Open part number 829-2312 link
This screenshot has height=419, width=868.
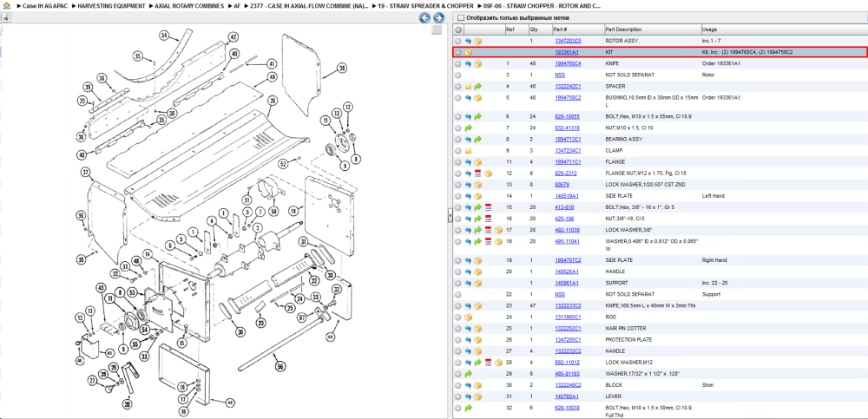(x=564, y=173)
